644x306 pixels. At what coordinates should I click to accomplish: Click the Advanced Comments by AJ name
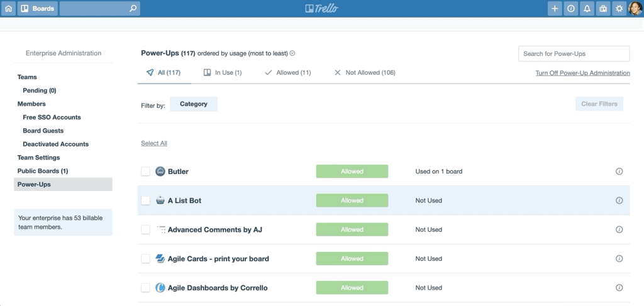(x=215, y=230)
